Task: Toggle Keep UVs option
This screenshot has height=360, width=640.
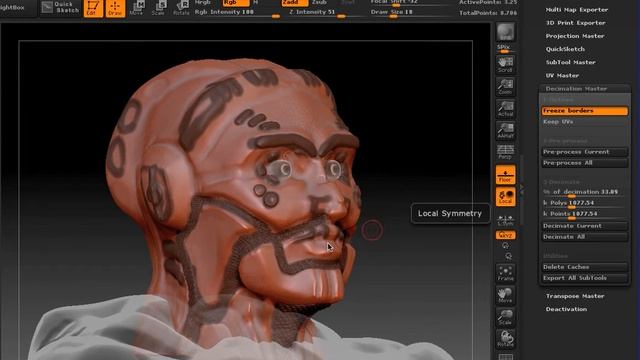Action: pyautogui.click(x=584, y=122)
